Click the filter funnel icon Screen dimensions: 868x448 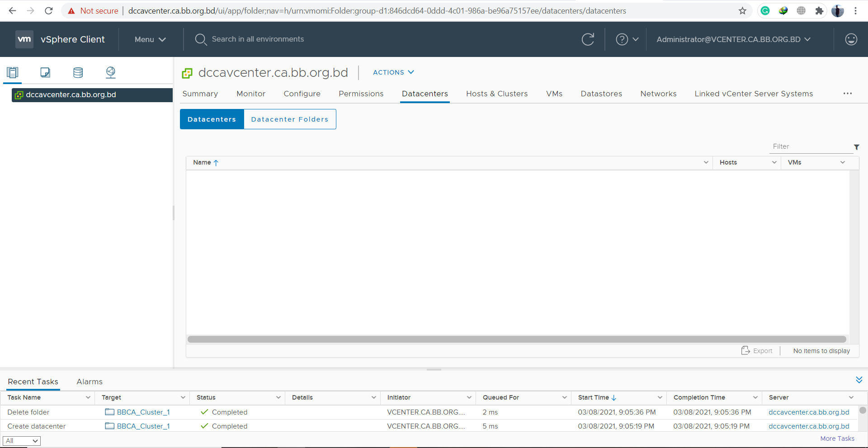pos(856,147)
